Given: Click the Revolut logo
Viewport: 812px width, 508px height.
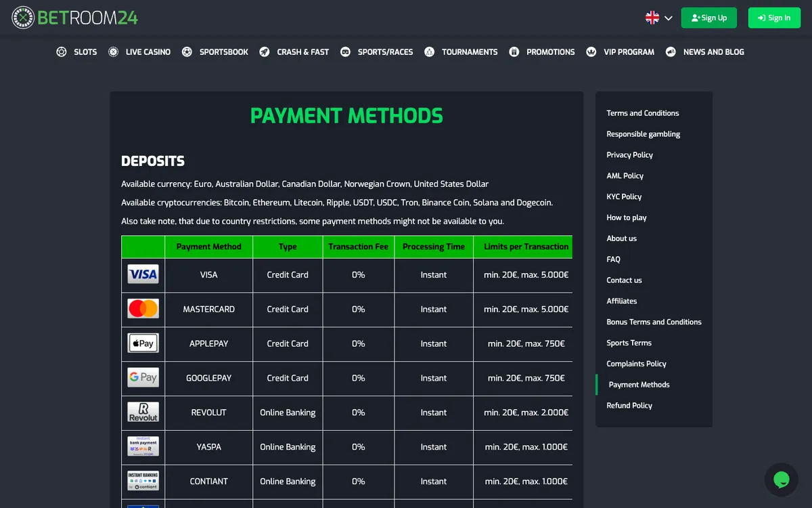Looking at the screenshot, I should (x=143, y=412).
